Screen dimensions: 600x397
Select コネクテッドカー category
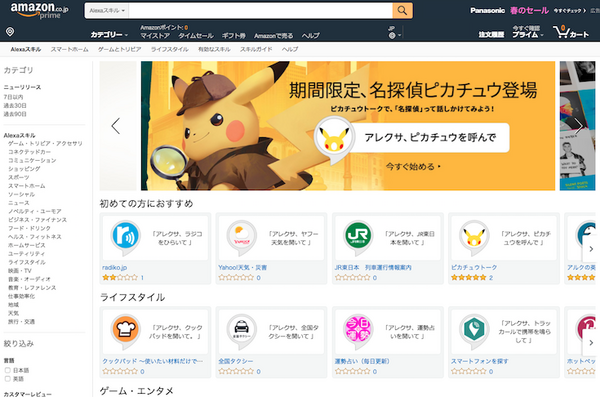29,152
